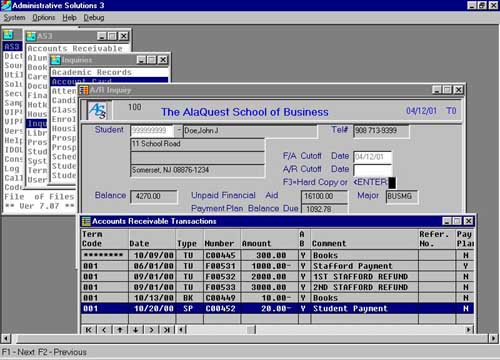Jump to first record navigation button
This screenshot has width=500, height=360.
pos(88,330)
